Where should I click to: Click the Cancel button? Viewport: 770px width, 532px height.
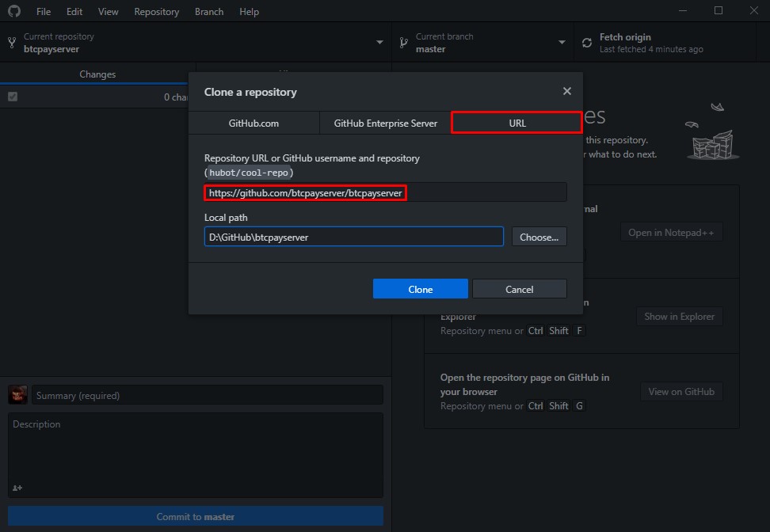[x=519, y=289]
